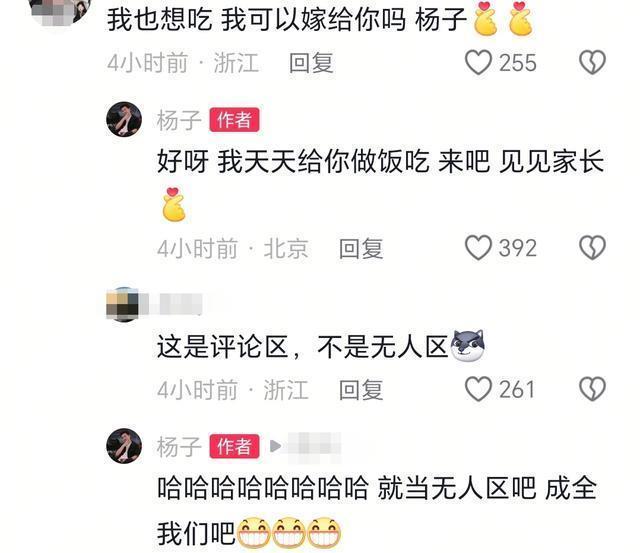Image resolution: width=640 pixels, height=553 pixels.
Task: Tap blurred username after reply arrow
Action: [x=313, y=447]
